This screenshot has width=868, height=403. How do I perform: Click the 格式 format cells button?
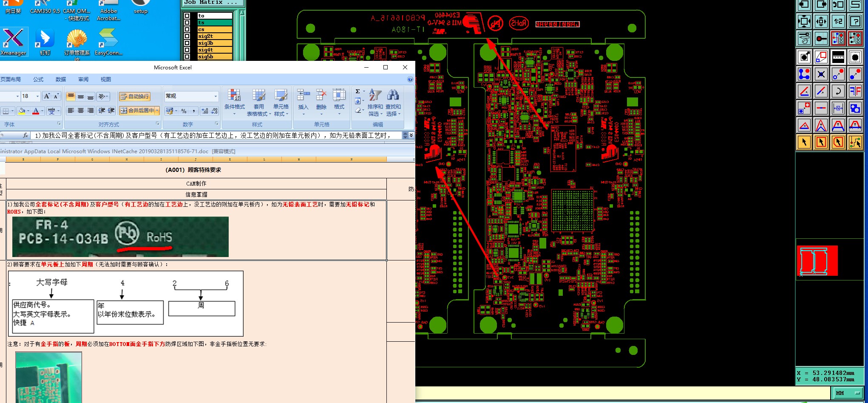click(x=339, y=103)
